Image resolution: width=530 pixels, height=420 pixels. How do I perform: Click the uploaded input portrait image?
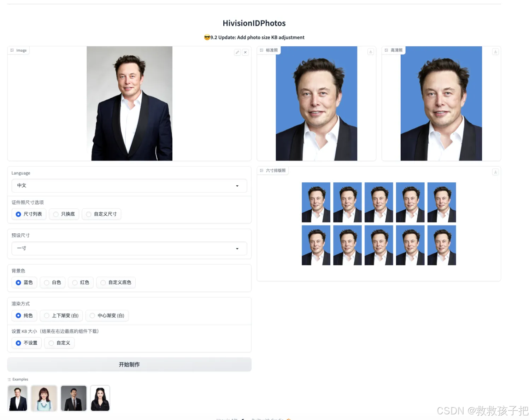click(x=129, y=104)
